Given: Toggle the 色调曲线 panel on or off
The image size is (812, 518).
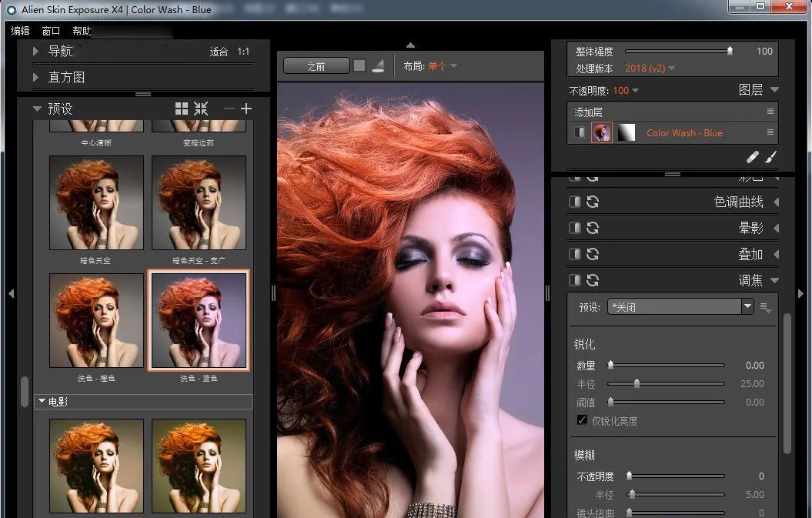Looking at the screenshot, I should [x=574, y=202].
